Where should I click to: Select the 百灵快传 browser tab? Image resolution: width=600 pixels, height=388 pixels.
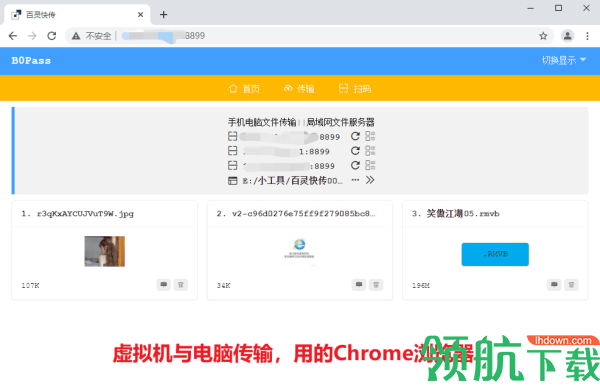pos(77,15)
